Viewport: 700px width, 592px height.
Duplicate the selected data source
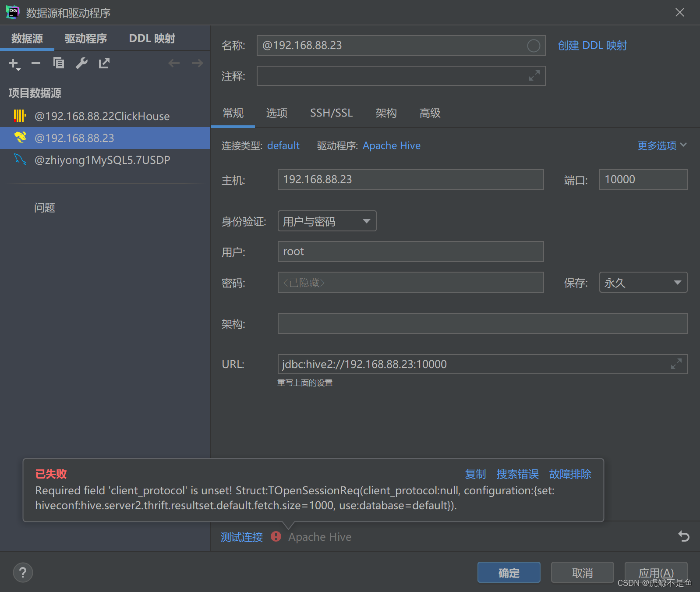click(59, 64)
